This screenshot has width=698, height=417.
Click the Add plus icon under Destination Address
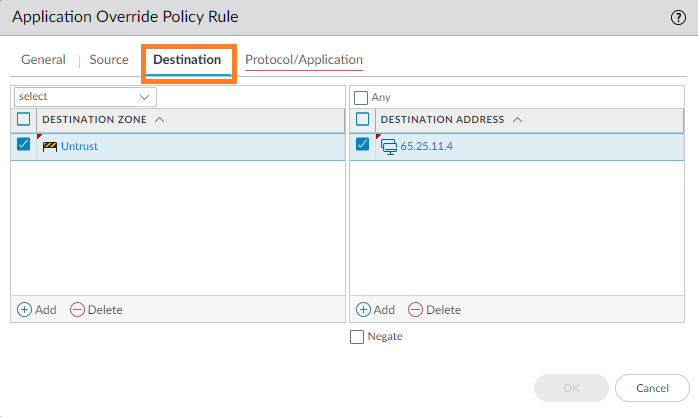point(364,310)
